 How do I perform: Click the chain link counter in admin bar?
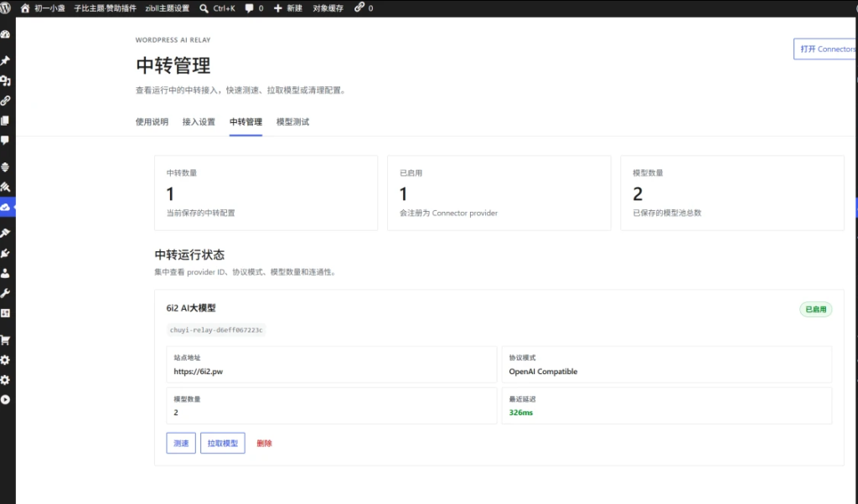(364, 8)
